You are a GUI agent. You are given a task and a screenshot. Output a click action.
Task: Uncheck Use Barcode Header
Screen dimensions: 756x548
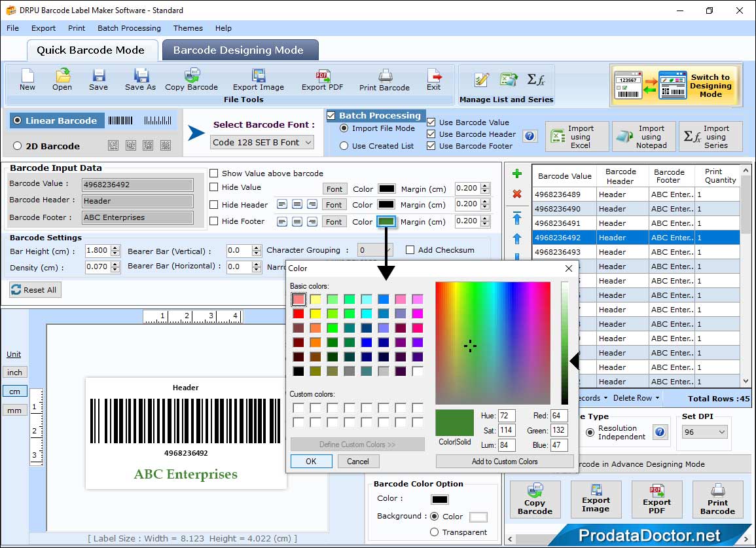tap(431, 134)
